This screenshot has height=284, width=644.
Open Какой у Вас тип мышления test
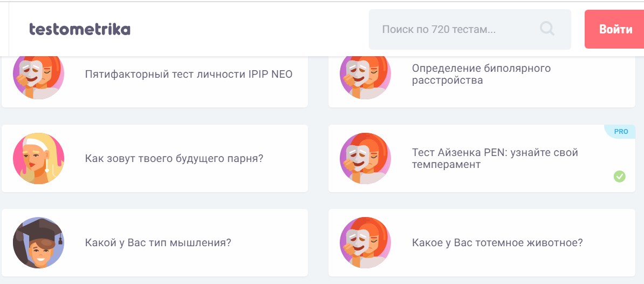coord(158,243)
